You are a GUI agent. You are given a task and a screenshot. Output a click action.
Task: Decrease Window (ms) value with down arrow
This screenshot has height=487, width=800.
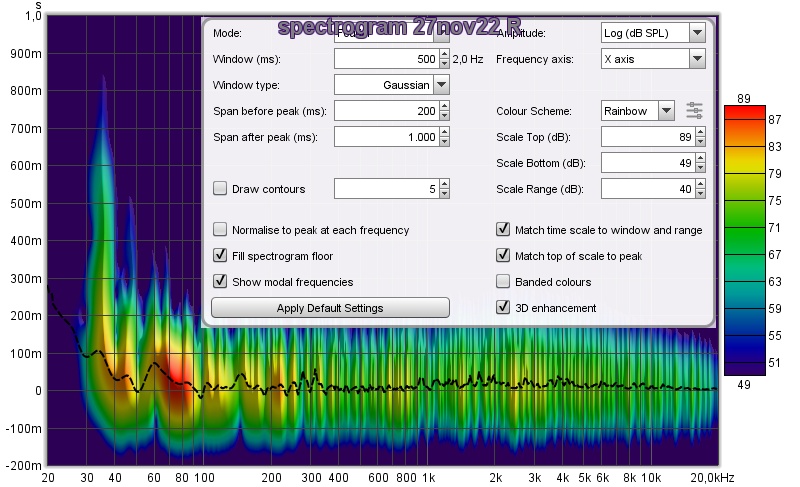(444, 64)
